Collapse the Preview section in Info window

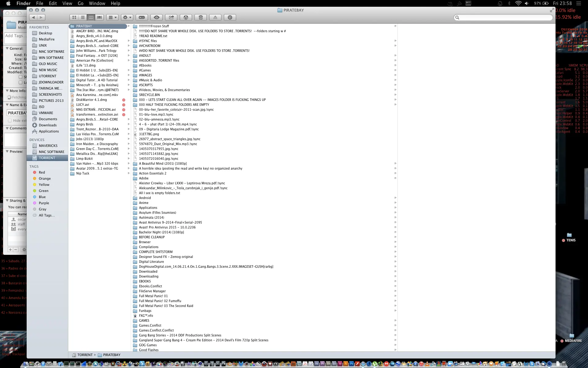pos(7,151)
